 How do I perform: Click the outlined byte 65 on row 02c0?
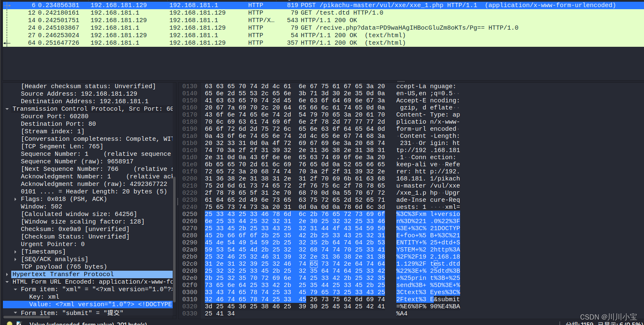pyautogui.click(x=314, y=264)
